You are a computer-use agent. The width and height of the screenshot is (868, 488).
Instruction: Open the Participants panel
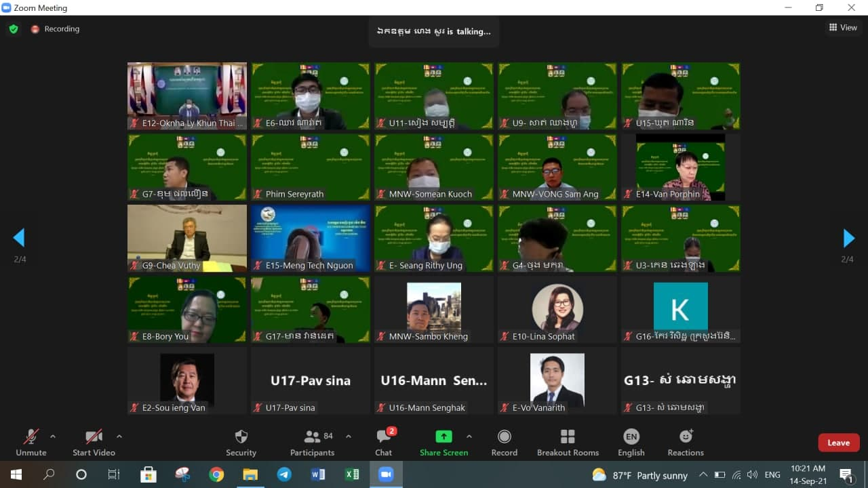coord(312,436)
